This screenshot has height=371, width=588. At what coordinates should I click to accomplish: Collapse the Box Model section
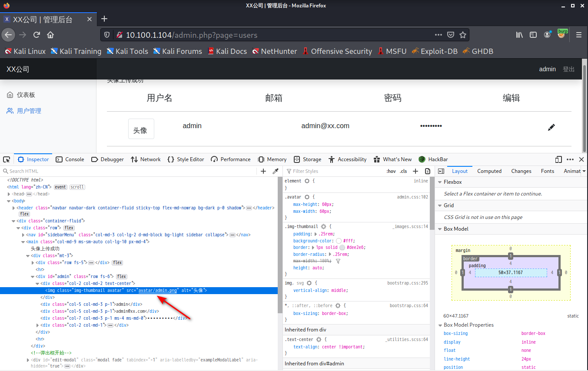[x=440, y=229]
